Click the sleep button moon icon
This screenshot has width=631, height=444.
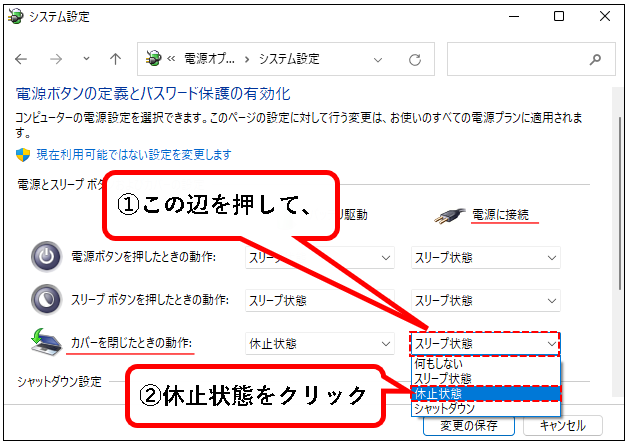pos(46,299)
